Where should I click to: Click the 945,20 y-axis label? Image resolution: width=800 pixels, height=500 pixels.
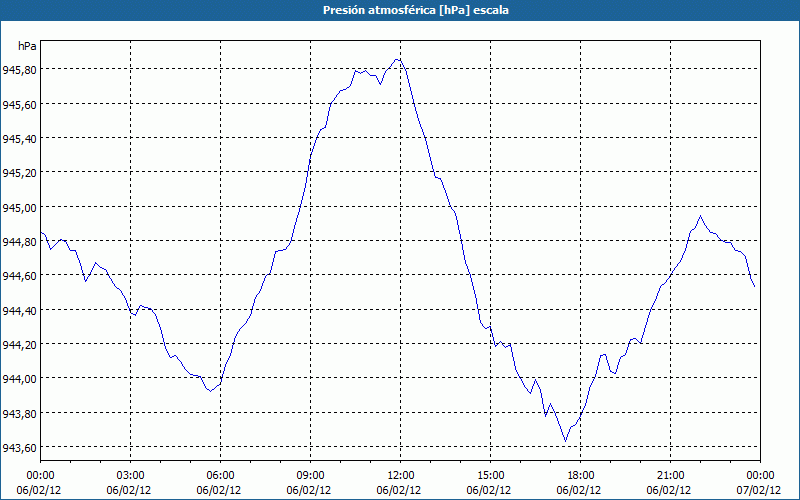pos(19,172)
